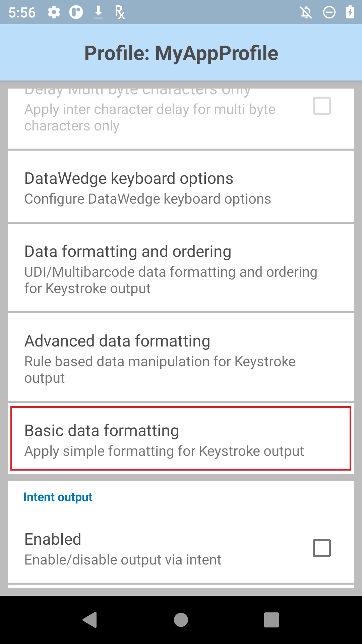Tap the Enable/disable output via intent row
The height and width of the screenshot is (644, 362).
coord(181,548)
